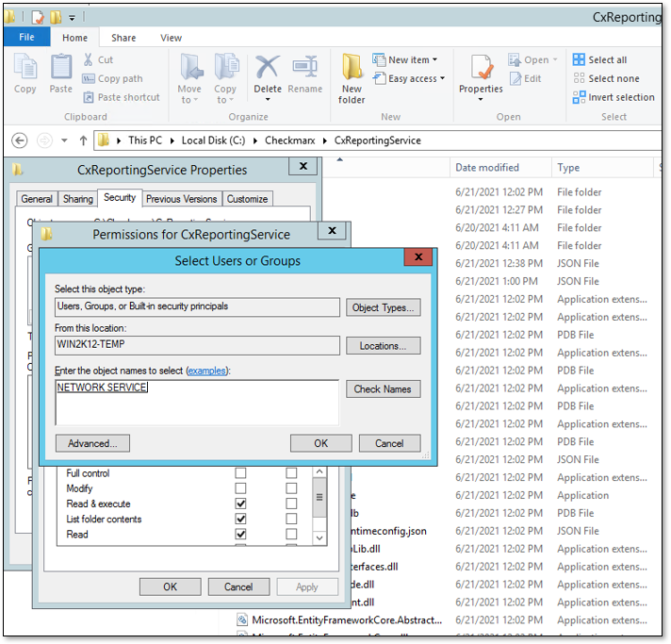Viewport: 671px width, 644px height.
Task: Expand the New item dropdown
Action: point(405,59)
